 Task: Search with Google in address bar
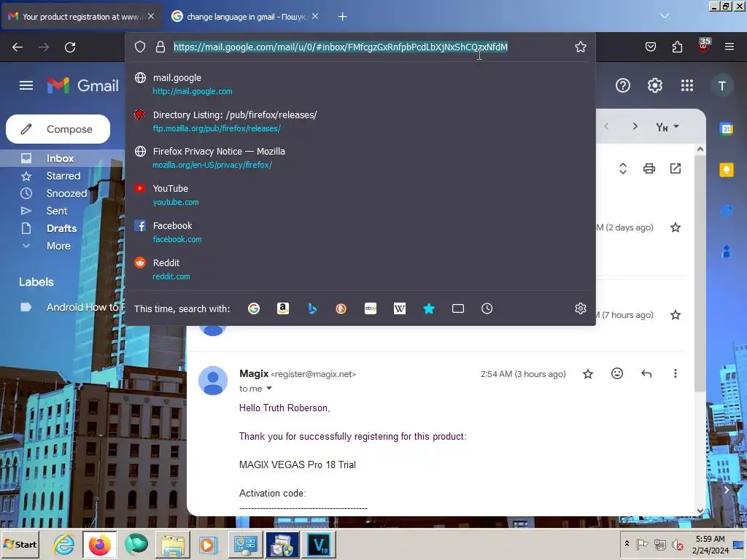[x=254, y=308]
